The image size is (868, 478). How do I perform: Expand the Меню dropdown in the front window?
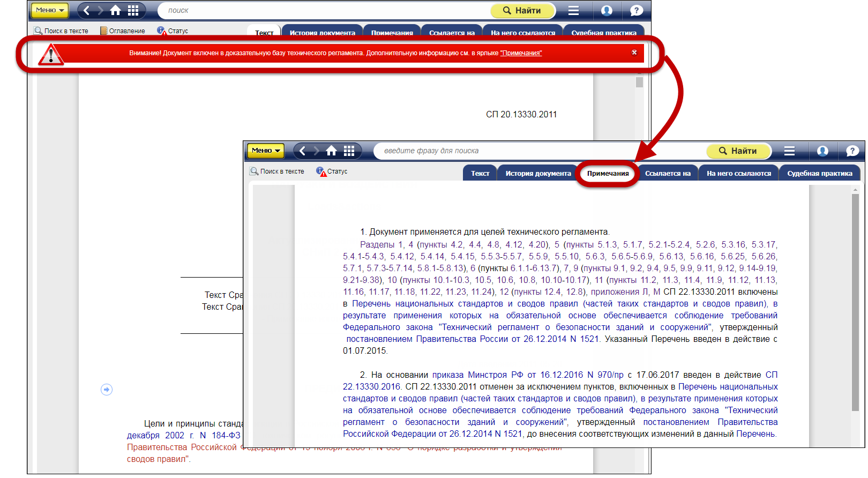(266, 151)
